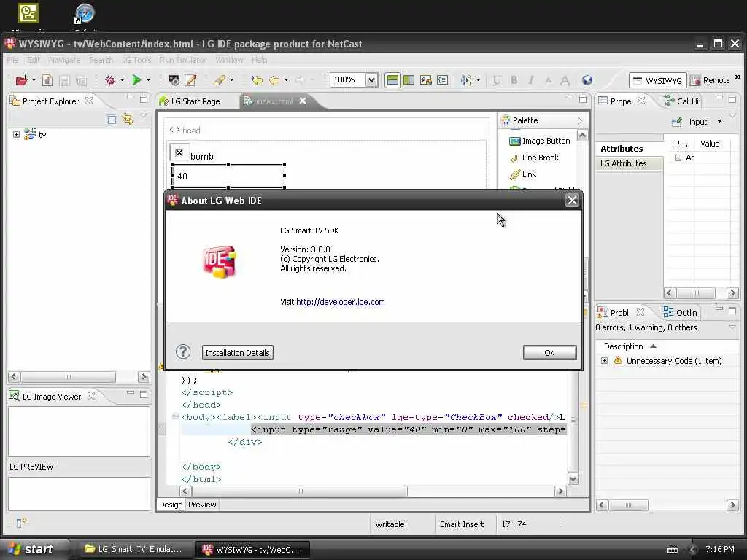Viewport: 747px width, 560px height.
Task: Switch to the Remote perspective
Action: coord(711,80)
